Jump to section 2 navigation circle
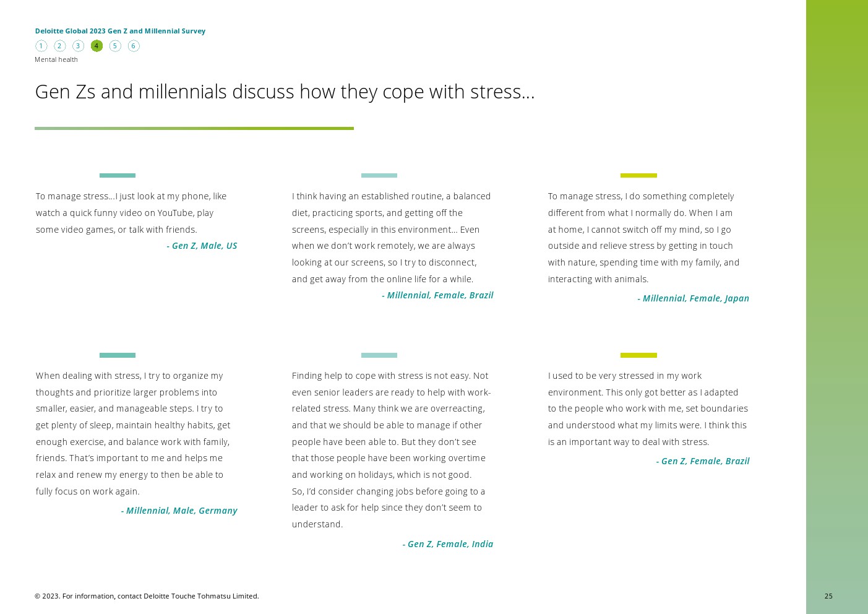The width and height of the screenshot is (868, 614). coord(59,46)
